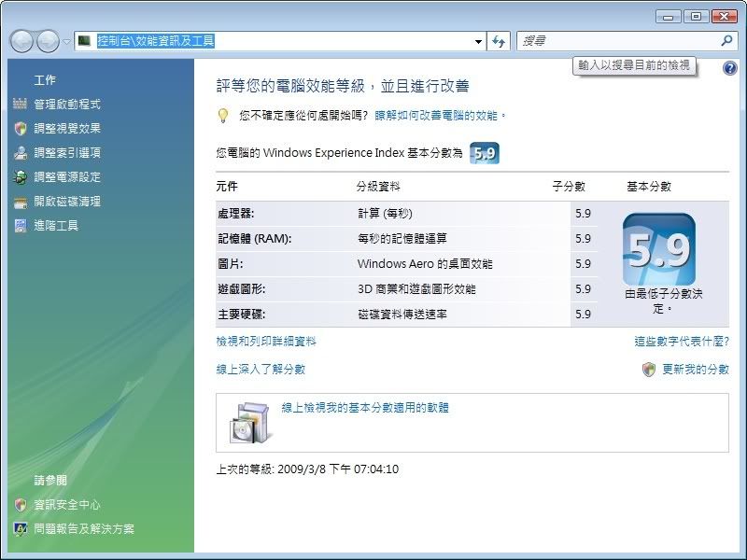
Task: Open 調整索引選項 task link
Action: tap(67, 152)
